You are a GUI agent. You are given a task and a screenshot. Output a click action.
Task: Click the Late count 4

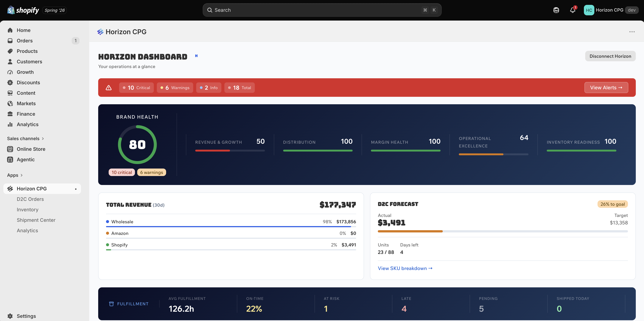pyautogui.click(x=404, y=309)
